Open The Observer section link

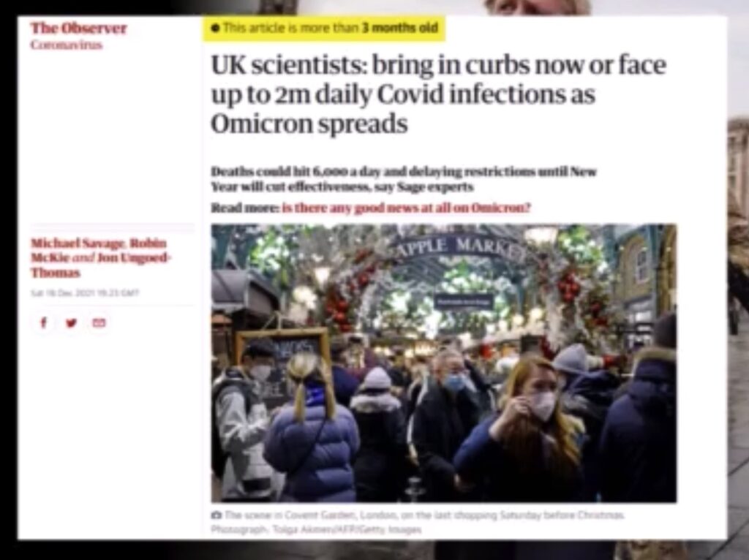coord(78,29)
